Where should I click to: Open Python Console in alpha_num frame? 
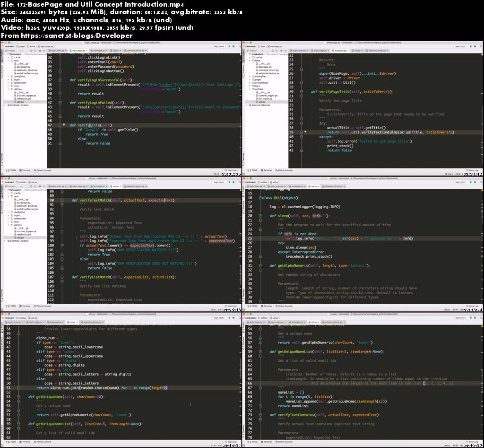tap(42, 442)
